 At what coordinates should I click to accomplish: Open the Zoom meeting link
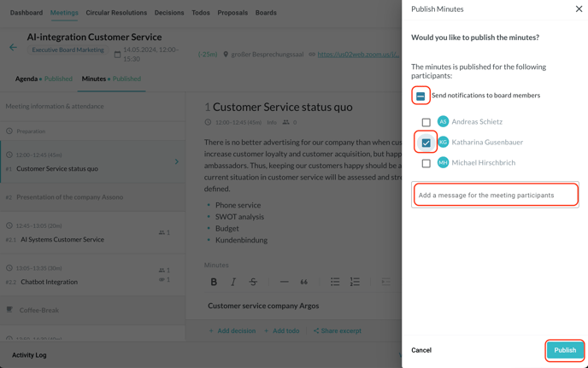pos(358,55)
